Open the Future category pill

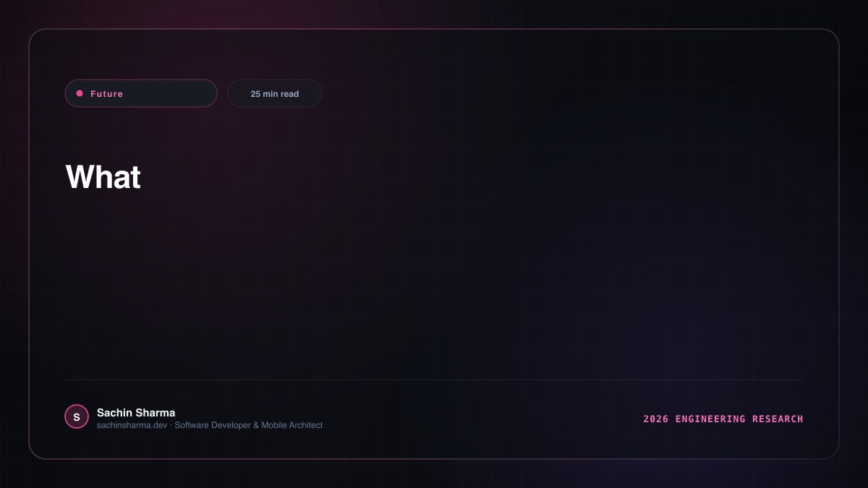[141, 93]
